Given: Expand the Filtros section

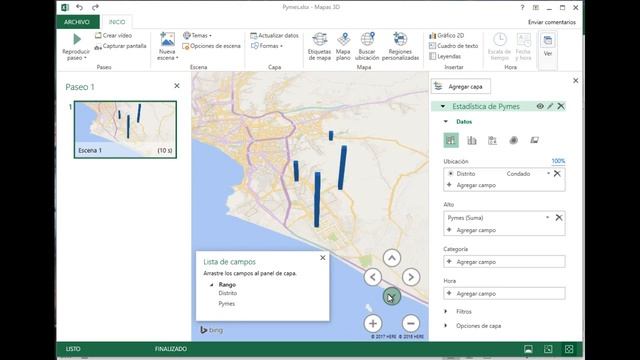Looking at the screenshot, I should click(x=446, y=311).
